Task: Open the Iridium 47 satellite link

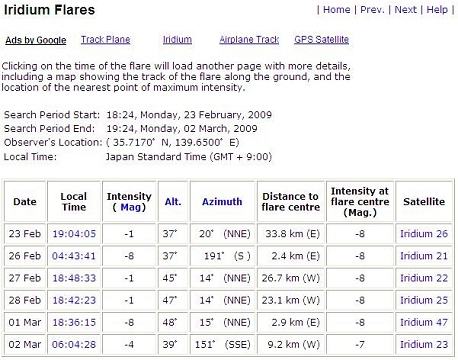Action: coord(424,323)
